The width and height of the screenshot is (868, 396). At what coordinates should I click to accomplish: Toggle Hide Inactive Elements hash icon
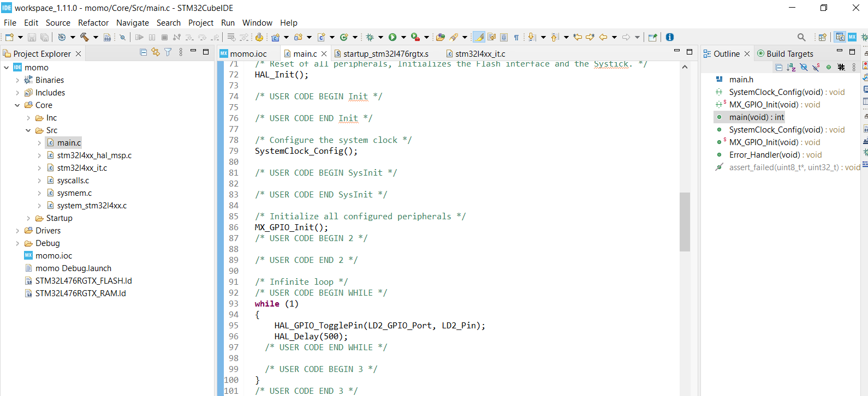coord(841,67)
